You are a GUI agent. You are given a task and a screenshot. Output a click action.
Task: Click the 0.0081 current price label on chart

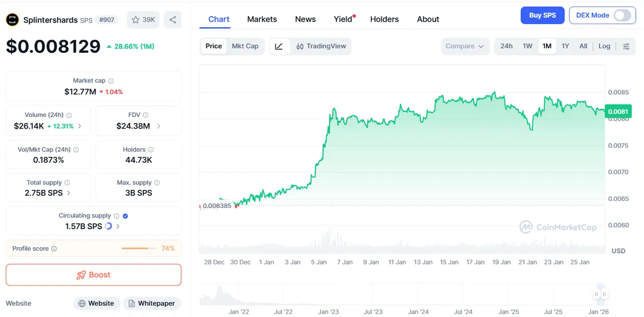[618, 112]
